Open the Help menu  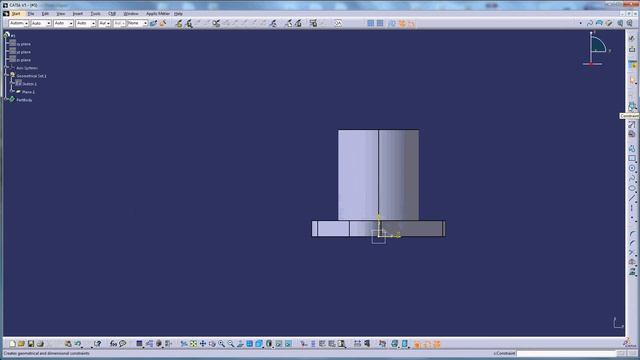point(178,13)
